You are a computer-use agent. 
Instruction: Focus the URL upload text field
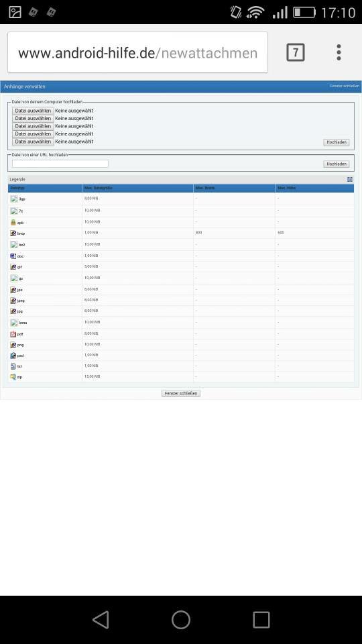pos(60,164)
